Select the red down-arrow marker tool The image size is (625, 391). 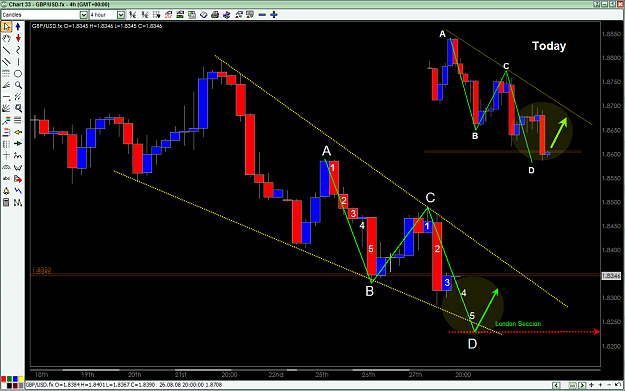point(18,38)
